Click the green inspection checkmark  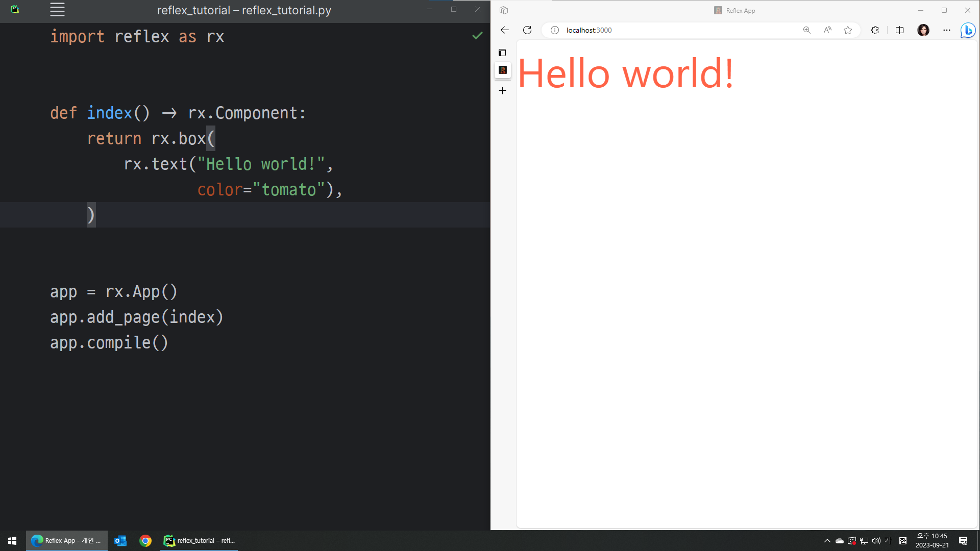477,36
